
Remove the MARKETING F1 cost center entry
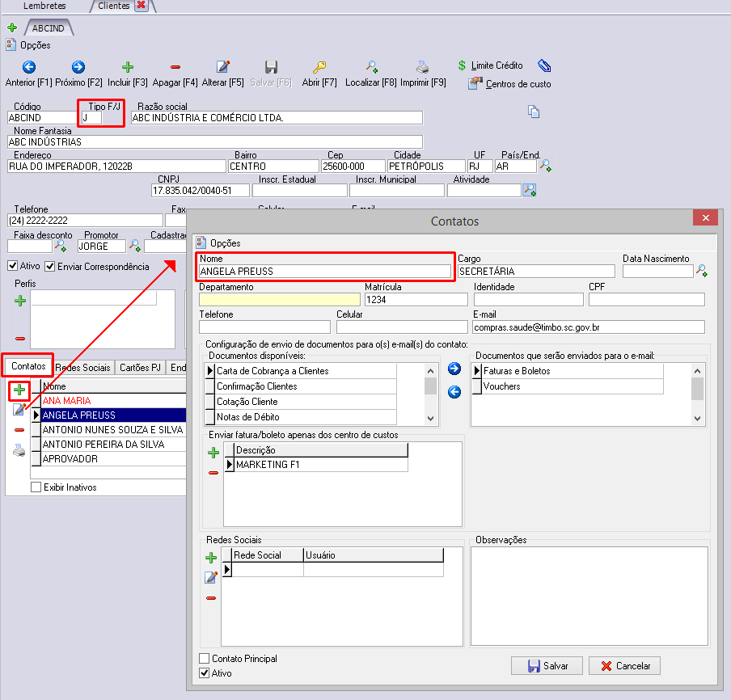click(213, 473)
